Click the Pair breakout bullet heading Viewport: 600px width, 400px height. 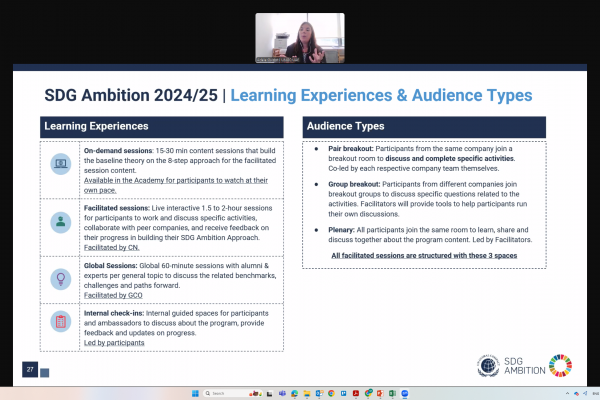(x=347, y=149)
